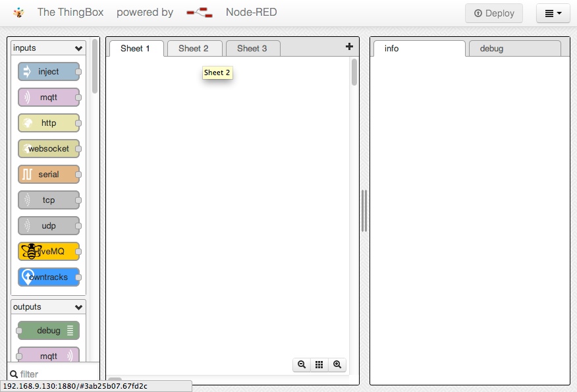Choose the debug output node
The width and height of the screenshot is (577, 392).
pyautogui.click(x=49, y=331)
